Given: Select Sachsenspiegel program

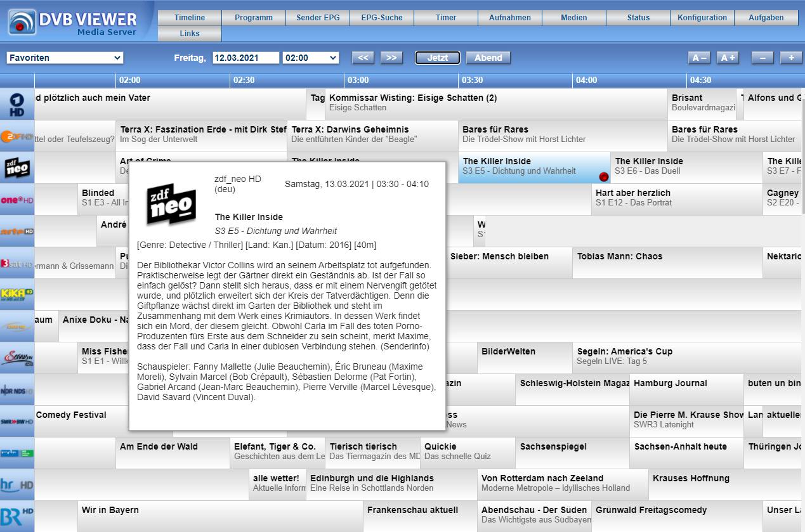Looking at the screenshot, I should tap(572, 453).
